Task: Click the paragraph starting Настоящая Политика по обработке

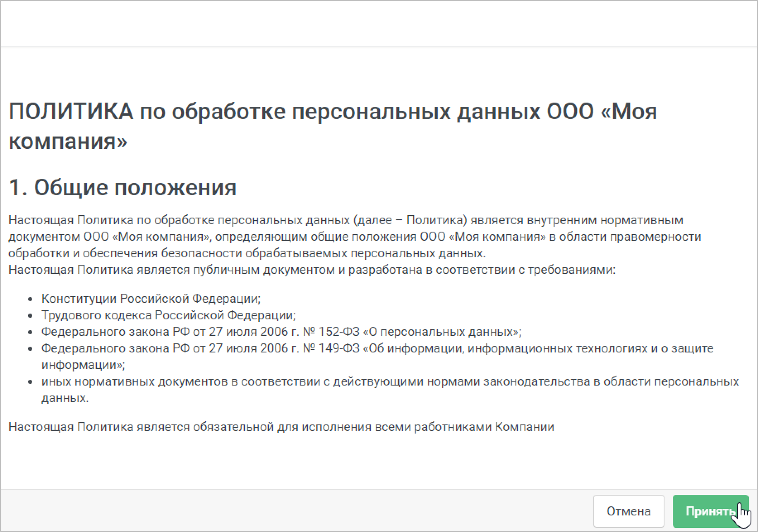Action: click(355, 237)
